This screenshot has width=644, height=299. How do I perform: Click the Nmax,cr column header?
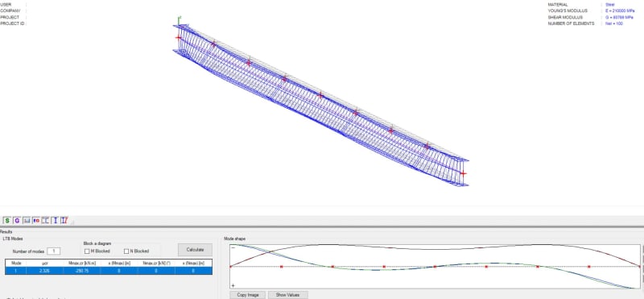(156, 264)
